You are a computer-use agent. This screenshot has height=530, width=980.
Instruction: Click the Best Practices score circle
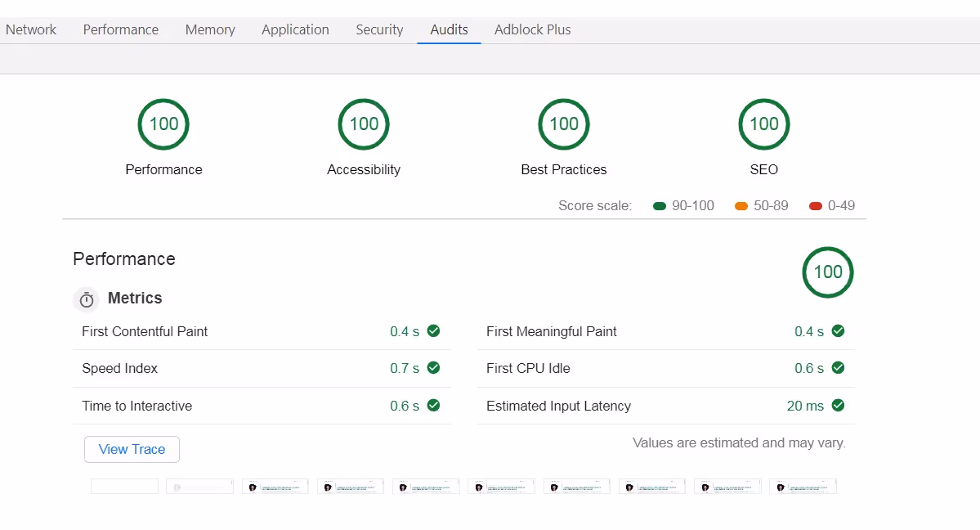tap(563, 124)
